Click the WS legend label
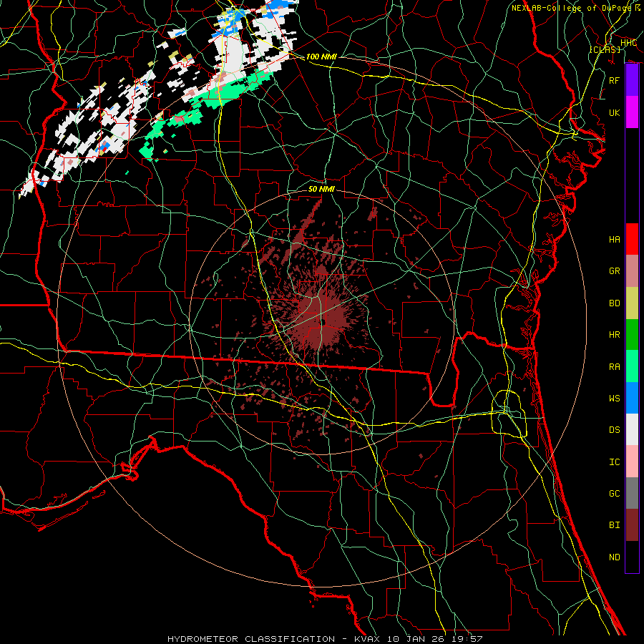The height and width of the screenshot is (644, 644). coord(614,398)
